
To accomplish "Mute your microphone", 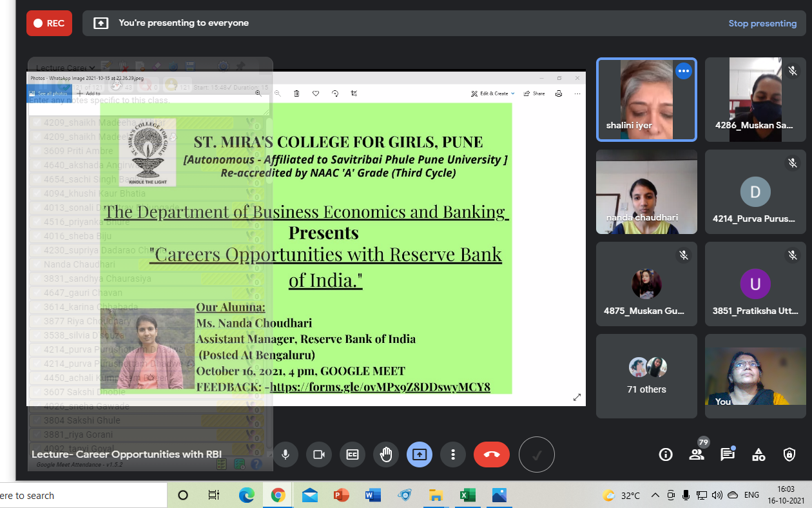I will coord(285,454).
